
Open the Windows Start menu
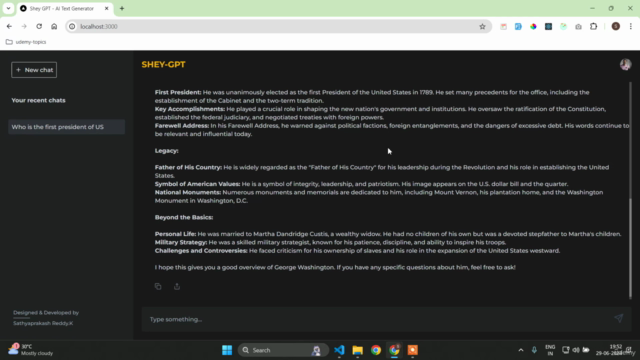(227, 350)
